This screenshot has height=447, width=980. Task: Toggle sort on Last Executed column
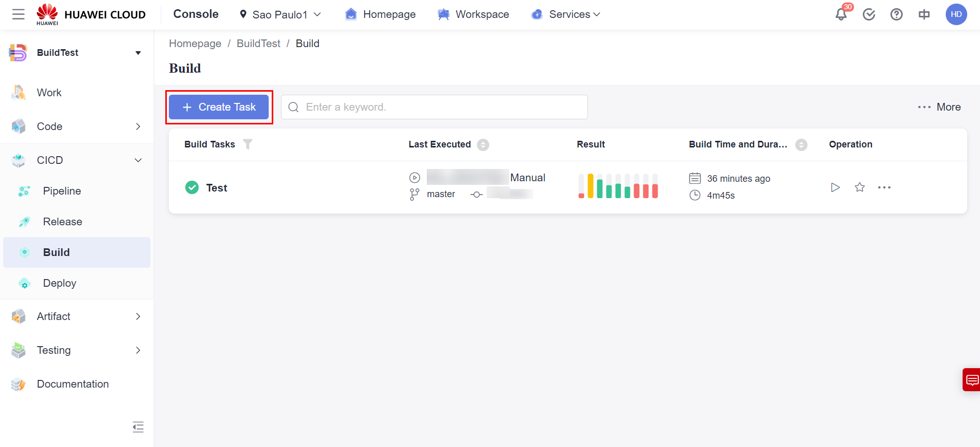(483, 145)
